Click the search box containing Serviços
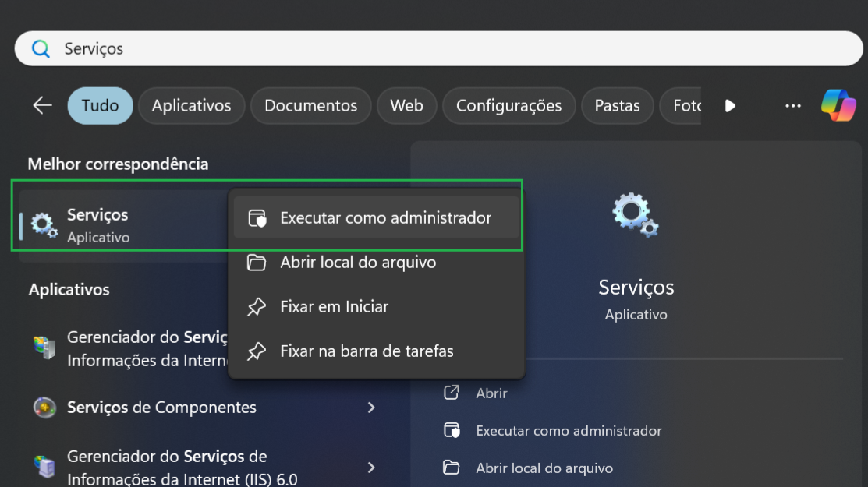 tap(437, 49)
